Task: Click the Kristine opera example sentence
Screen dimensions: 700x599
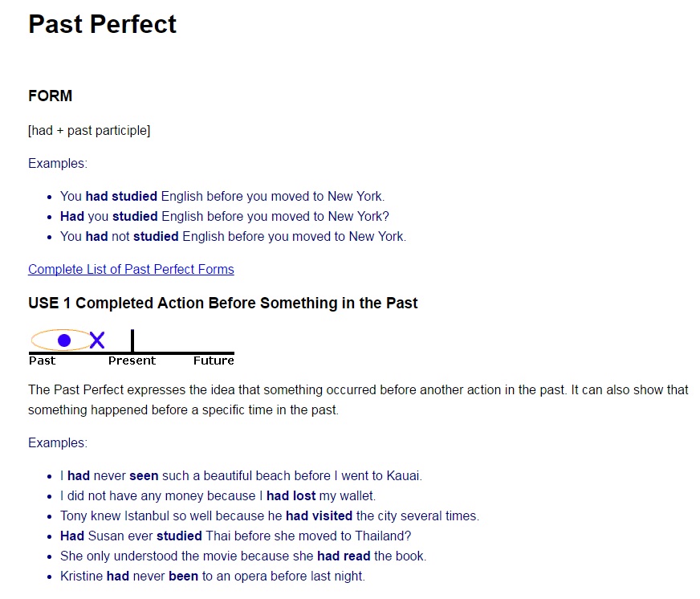Action: (x=212, y=576)
